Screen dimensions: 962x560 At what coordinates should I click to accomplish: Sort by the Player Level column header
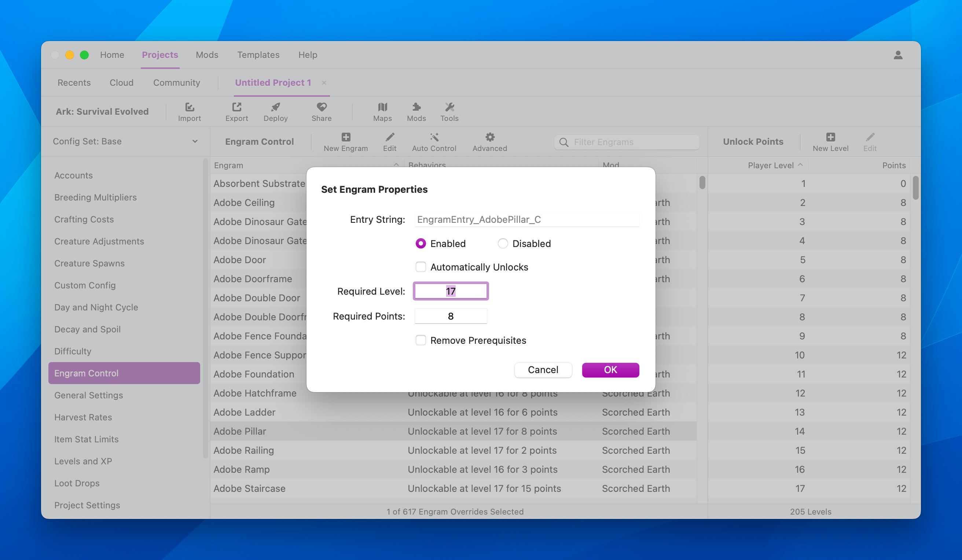pyautogui.click(x=770, y=165)
